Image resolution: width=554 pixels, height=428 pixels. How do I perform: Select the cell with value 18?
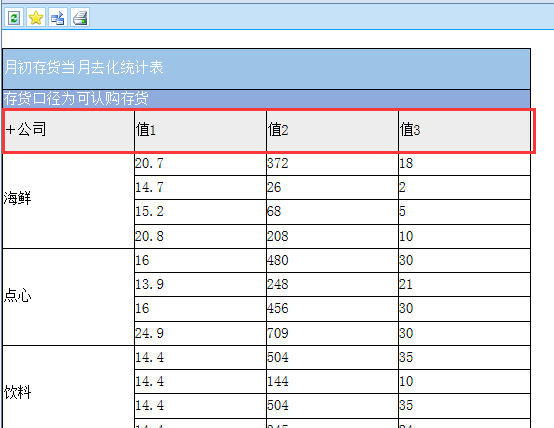click(x=464, y=164)
